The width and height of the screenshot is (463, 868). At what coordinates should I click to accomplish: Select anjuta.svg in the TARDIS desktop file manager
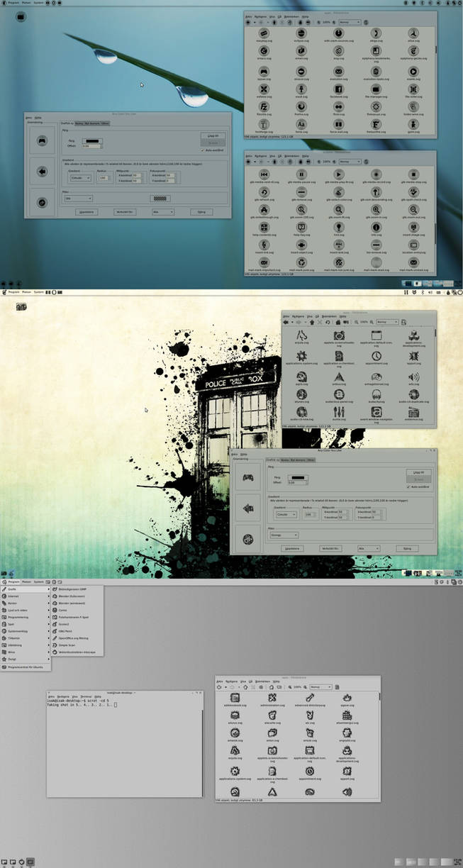click(x=301, y=334)
